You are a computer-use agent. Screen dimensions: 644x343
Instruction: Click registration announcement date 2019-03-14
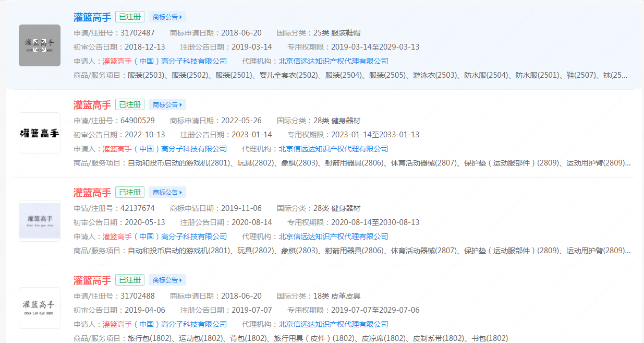[252, 46]
